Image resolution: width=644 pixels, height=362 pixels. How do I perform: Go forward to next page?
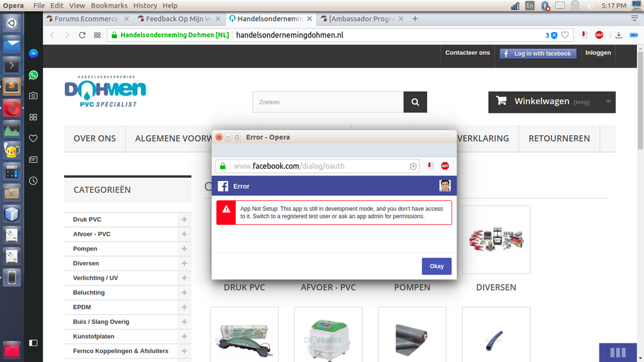click(67, 35)
